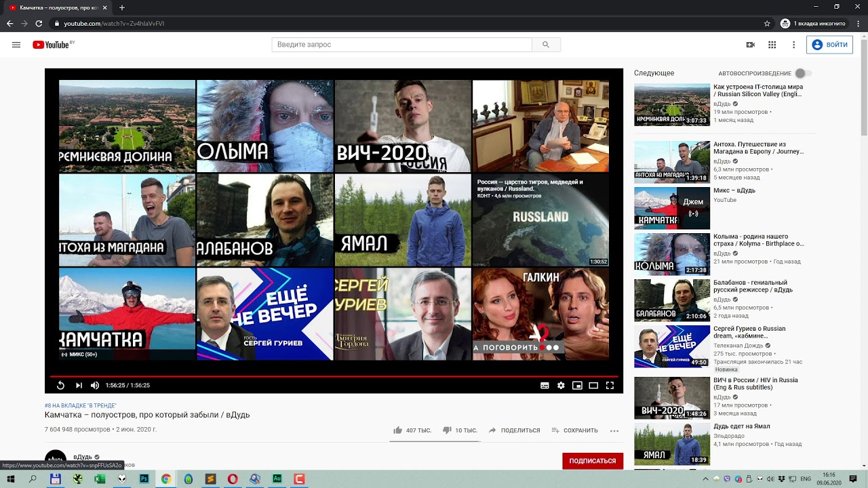Click the вДудь channel avatar

tap(56, 459)
